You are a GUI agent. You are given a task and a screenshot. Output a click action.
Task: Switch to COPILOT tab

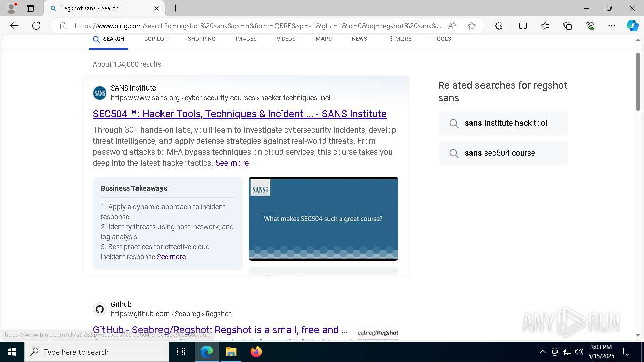(155, 39)
